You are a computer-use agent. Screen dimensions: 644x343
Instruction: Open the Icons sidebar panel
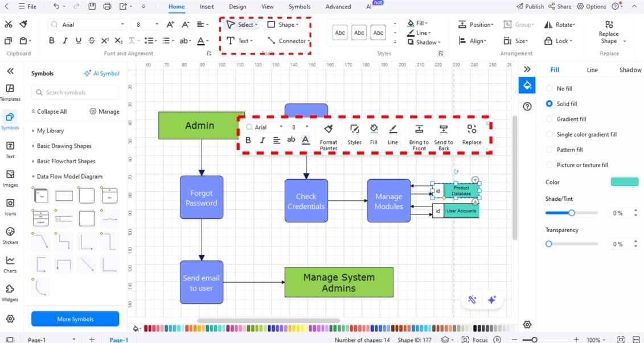pyautogui.click(x=10, y=207)
